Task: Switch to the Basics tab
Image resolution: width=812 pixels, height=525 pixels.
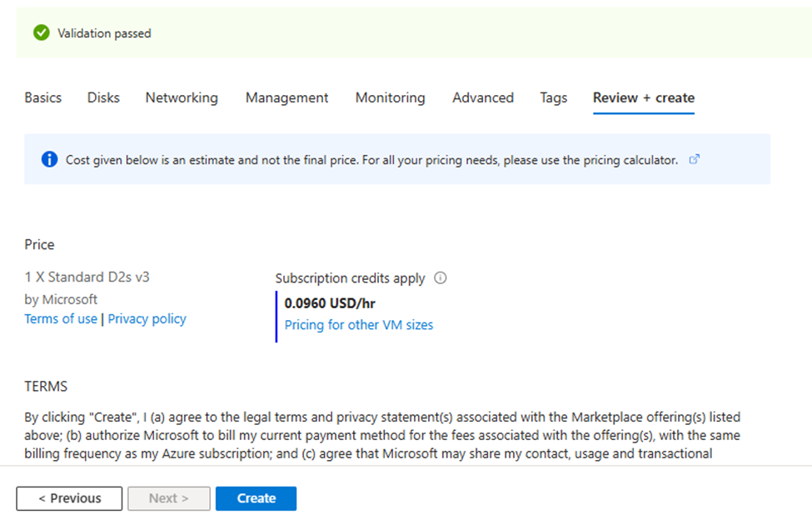Action: [43, 97]
